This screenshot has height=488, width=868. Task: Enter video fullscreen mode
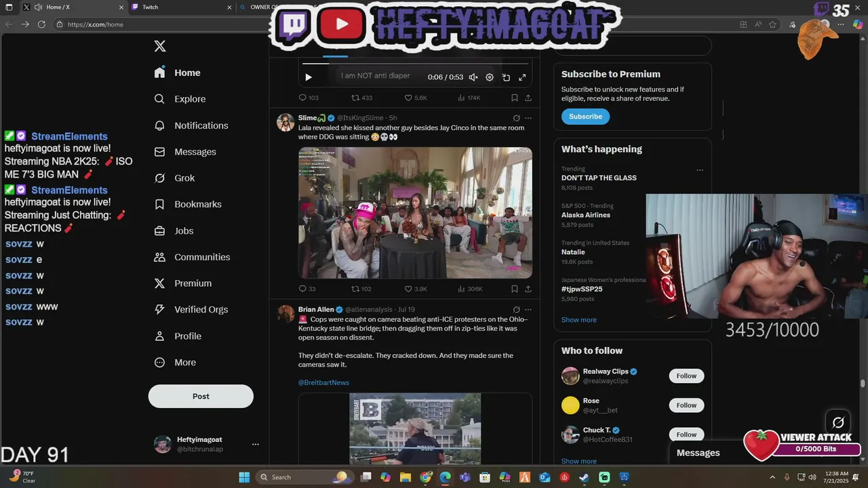click(522, 77)
